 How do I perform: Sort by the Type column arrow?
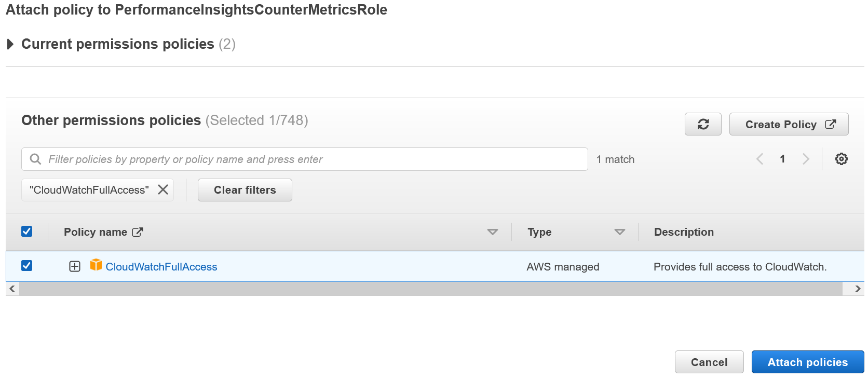(619, 232)
